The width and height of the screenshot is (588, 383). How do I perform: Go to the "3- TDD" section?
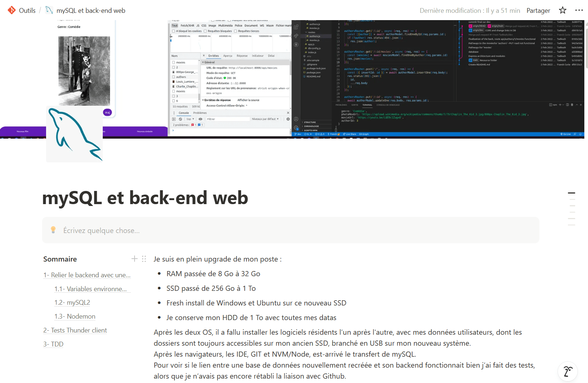coord(53,344)
